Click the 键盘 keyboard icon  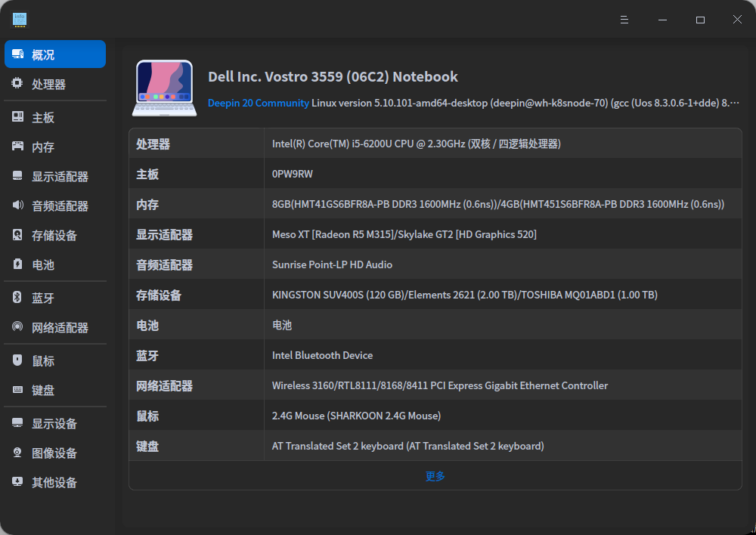tap(17, 389)
